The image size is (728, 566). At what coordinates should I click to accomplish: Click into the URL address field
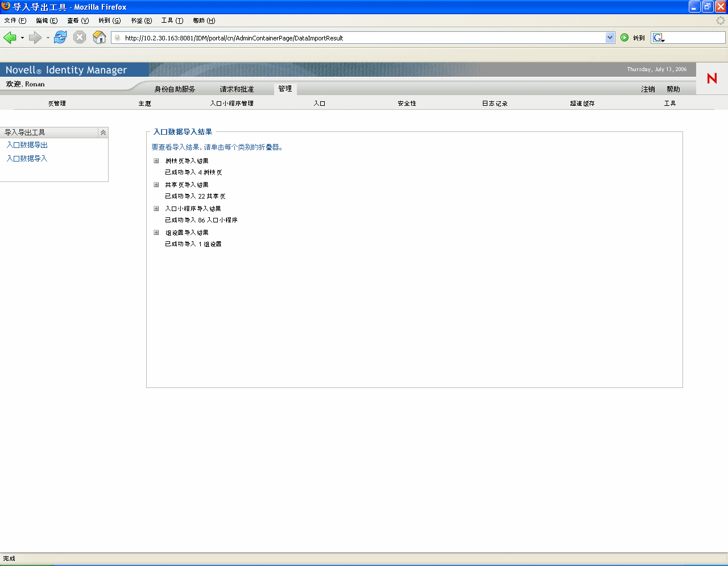click(364, 38)
